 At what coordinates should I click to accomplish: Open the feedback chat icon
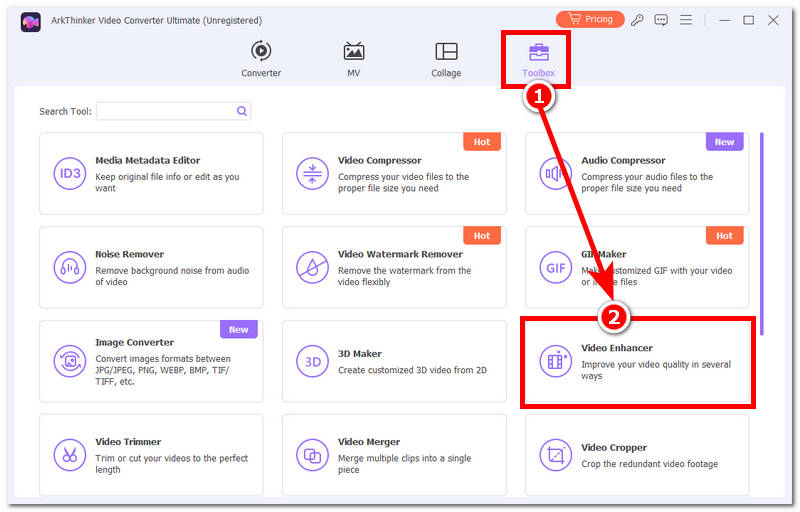(661, 20)
